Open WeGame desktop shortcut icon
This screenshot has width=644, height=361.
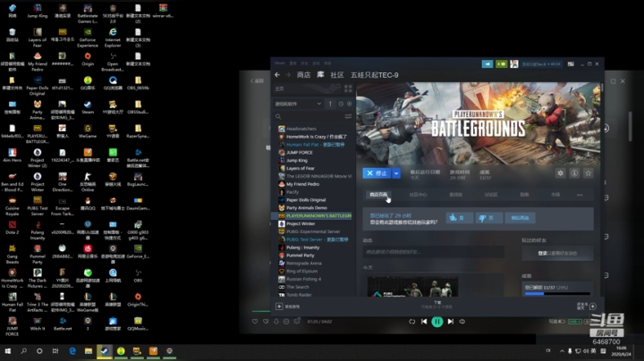(88, 130)
